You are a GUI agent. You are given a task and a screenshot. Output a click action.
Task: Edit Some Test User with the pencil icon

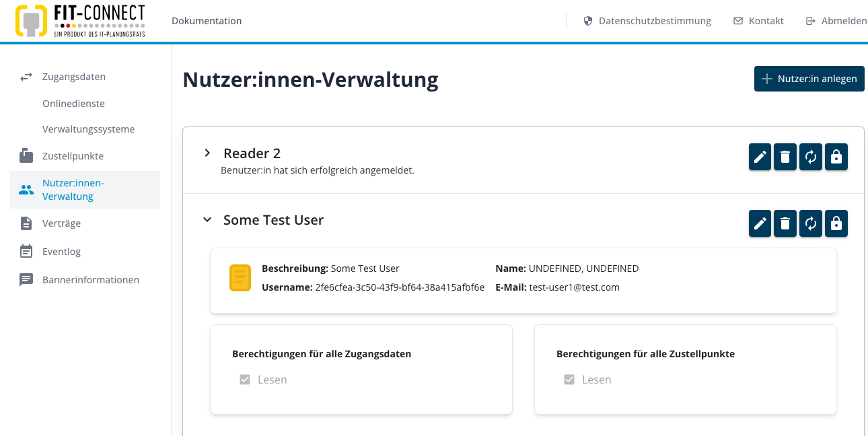point(760,223)
